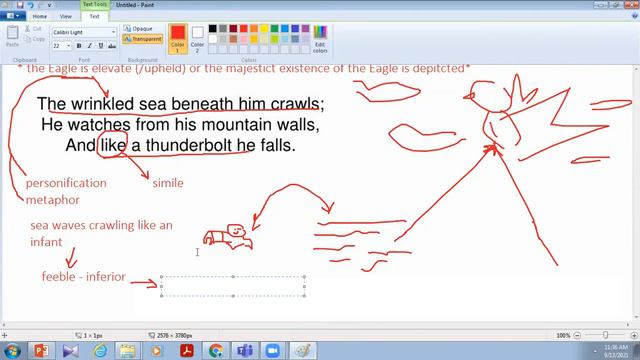Toggle Italic text formatting
Screen dimensions: 640x360
pos(90,46)
